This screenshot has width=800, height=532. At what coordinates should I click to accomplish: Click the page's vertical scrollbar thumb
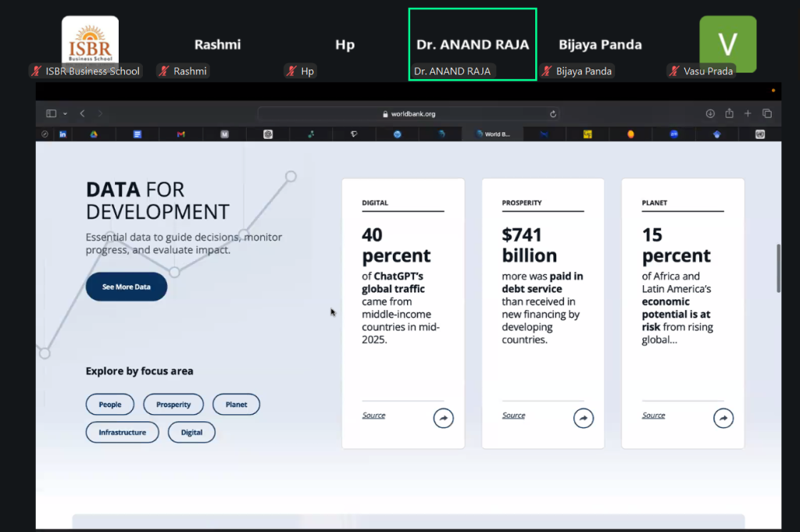tap(777, 268)
